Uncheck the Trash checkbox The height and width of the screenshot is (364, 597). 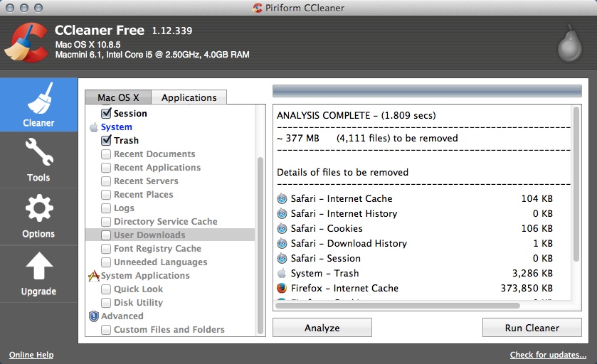click(x=106, y=141)
